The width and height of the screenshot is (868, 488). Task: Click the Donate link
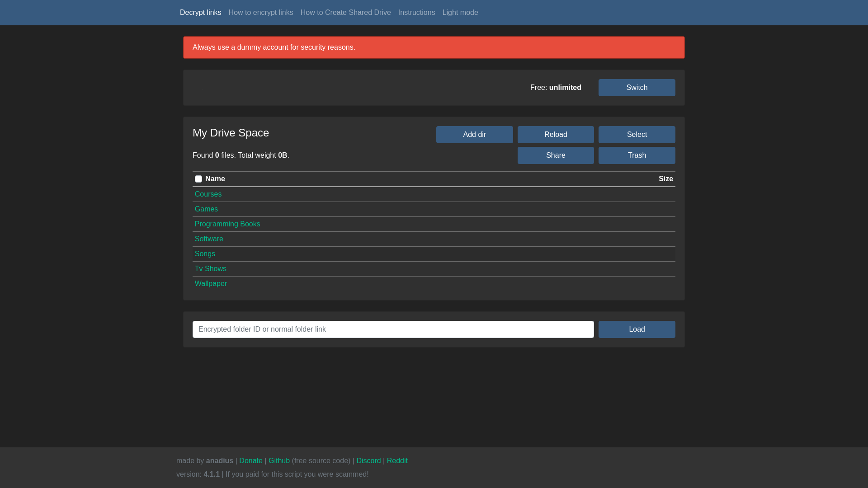[x=251, y=460]
